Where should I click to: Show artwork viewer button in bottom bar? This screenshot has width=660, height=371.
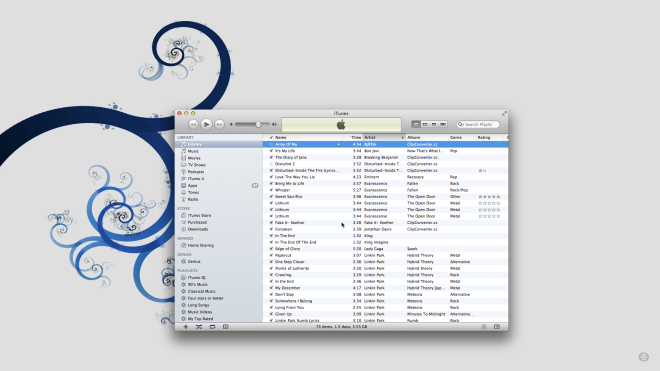pos(226,327)
